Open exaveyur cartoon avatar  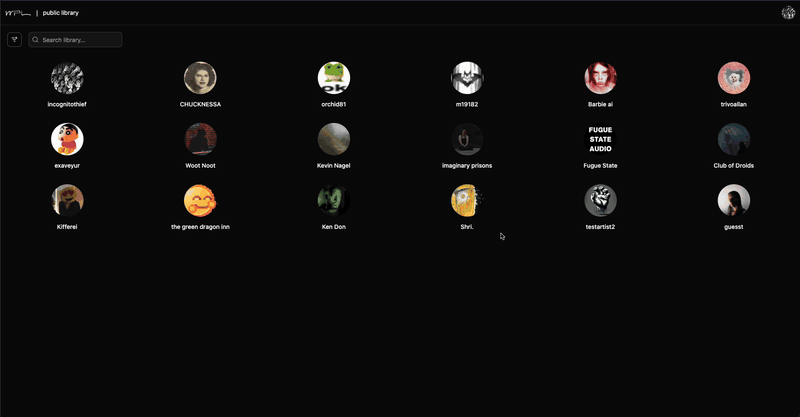coord(67,139)
